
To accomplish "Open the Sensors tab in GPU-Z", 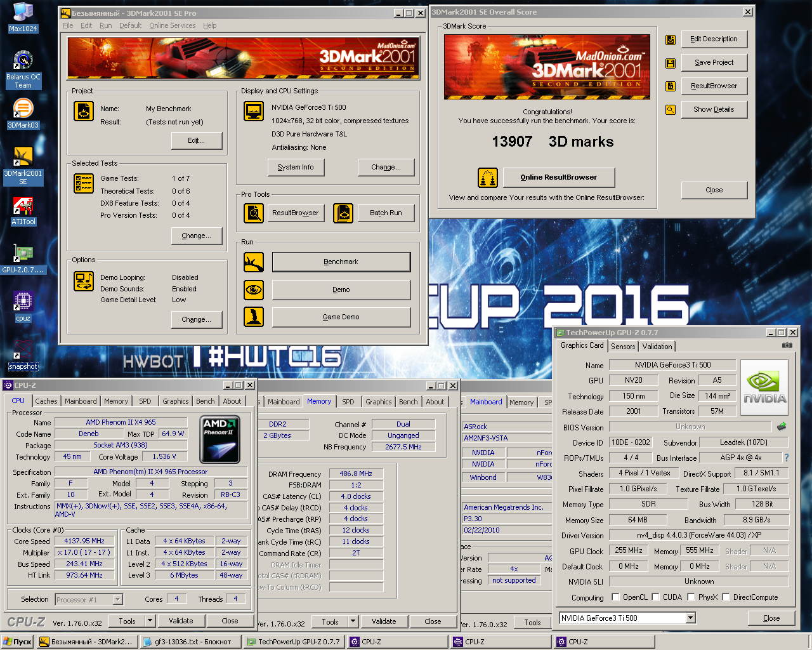I will pyautogui.click(x=623, y=346).
